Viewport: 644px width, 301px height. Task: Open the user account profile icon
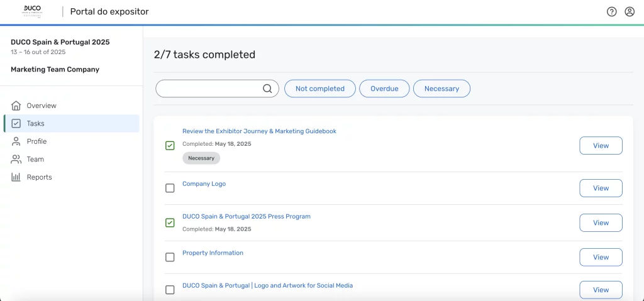point(629,12)
